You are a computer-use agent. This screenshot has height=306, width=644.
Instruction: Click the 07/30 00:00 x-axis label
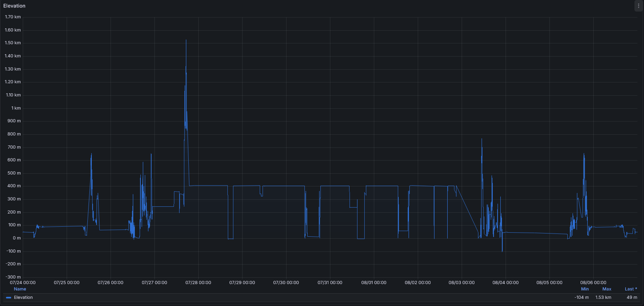point(286,283)
